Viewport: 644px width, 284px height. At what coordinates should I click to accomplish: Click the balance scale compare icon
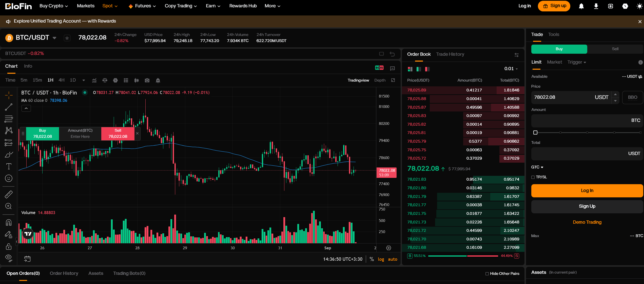pos(105,80)
